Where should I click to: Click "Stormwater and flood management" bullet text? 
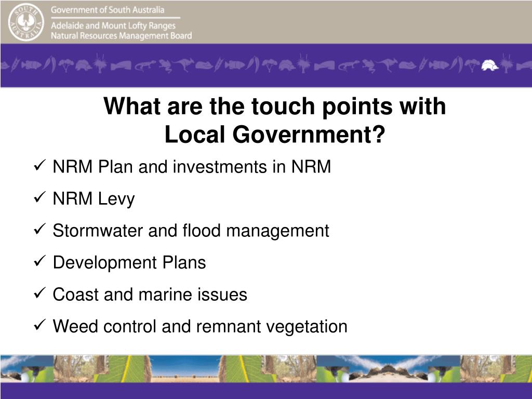(191, 231)
